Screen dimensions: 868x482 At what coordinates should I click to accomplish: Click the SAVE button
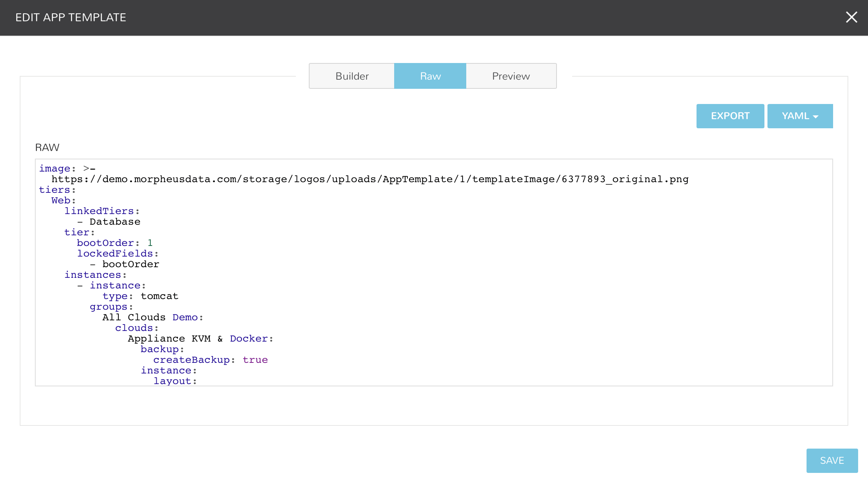[832, 460]
